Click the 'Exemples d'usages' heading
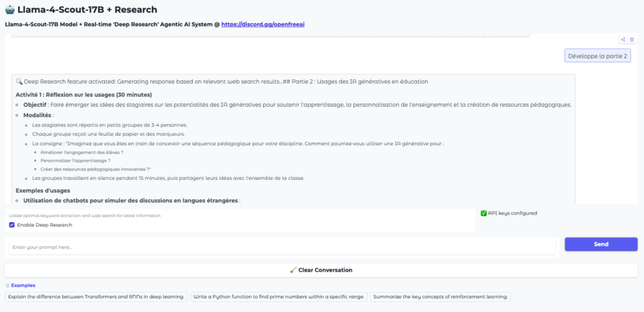 (43, 191)
